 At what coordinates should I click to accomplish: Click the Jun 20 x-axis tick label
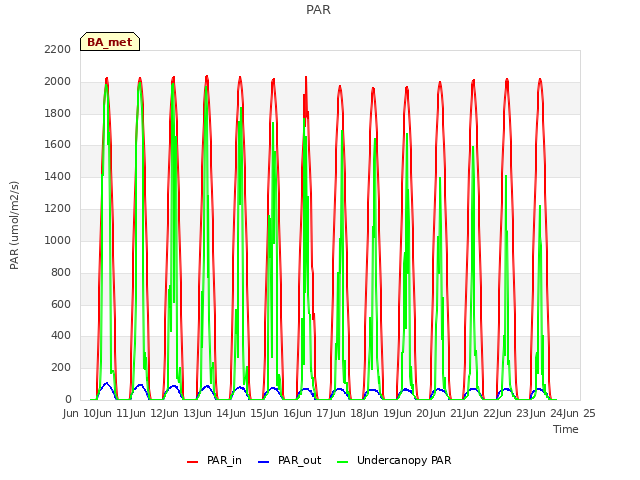pos(414,413)
